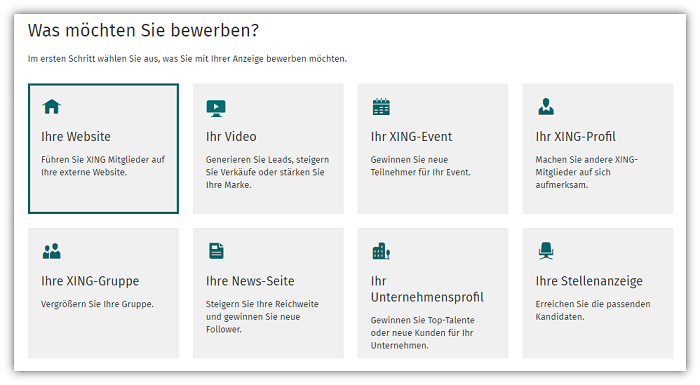Click text 'Vergrößern Sie Ihre Gruppe.'
This screenshot has width=700, height=385.
(97, 304)
